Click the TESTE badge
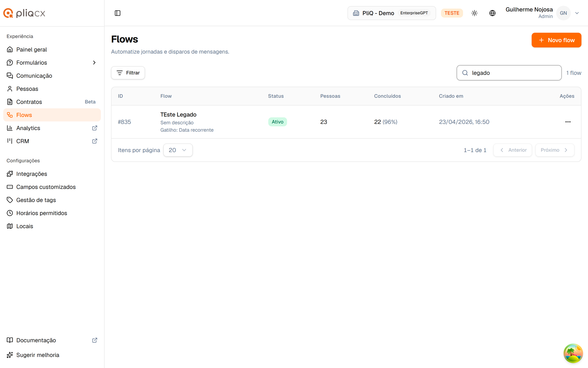 click(x=452, y=13)
